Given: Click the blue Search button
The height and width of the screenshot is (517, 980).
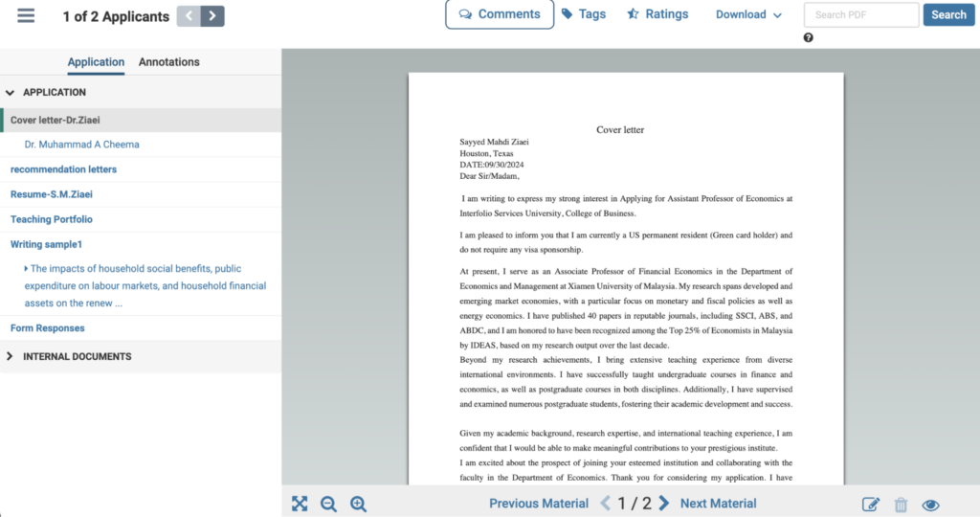Looking at the screenshot, I should (x=948, y=15).
